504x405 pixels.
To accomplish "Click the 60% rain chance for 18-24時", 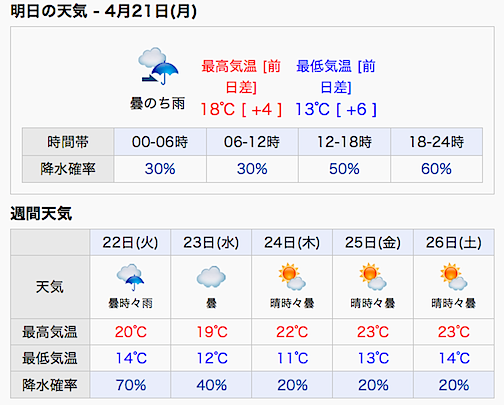I will (436, 169).
